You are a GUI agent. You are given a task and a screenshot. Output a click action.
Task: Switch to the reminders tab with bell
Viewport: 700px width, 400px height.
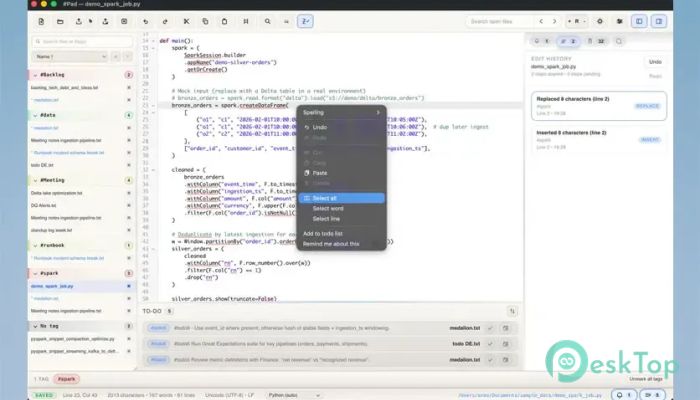541,42
